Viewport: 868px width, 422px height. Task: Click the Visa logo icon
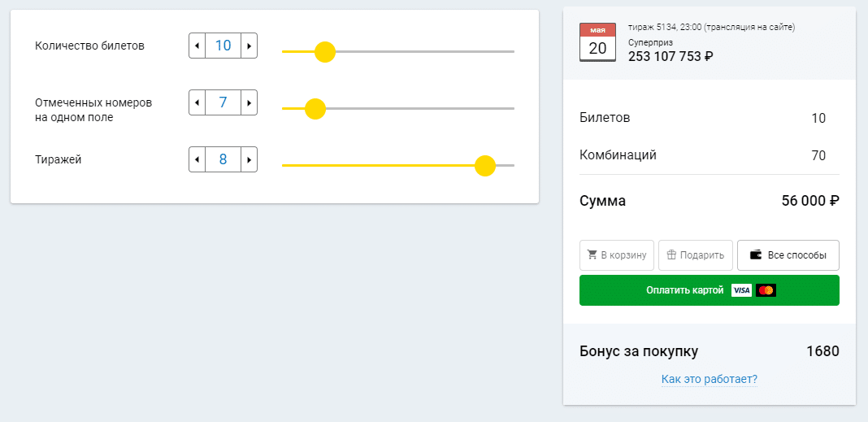(741, 290)
